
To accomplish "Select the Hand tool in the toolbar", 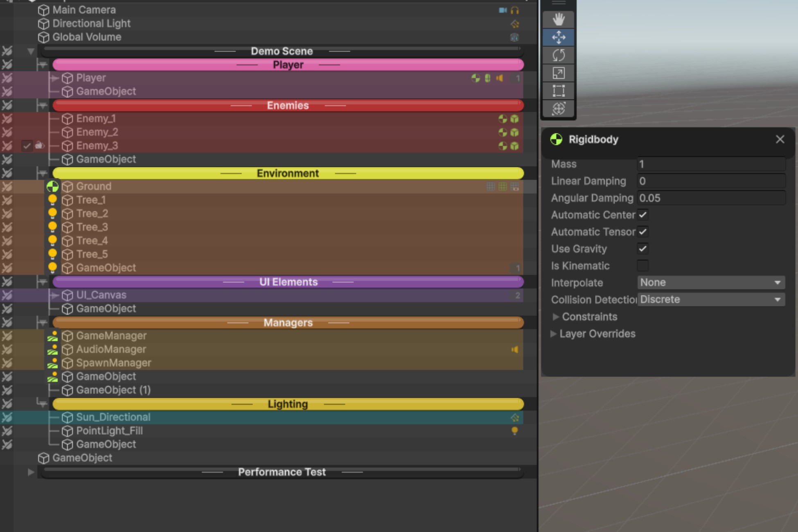I will (x=558, y=19).
